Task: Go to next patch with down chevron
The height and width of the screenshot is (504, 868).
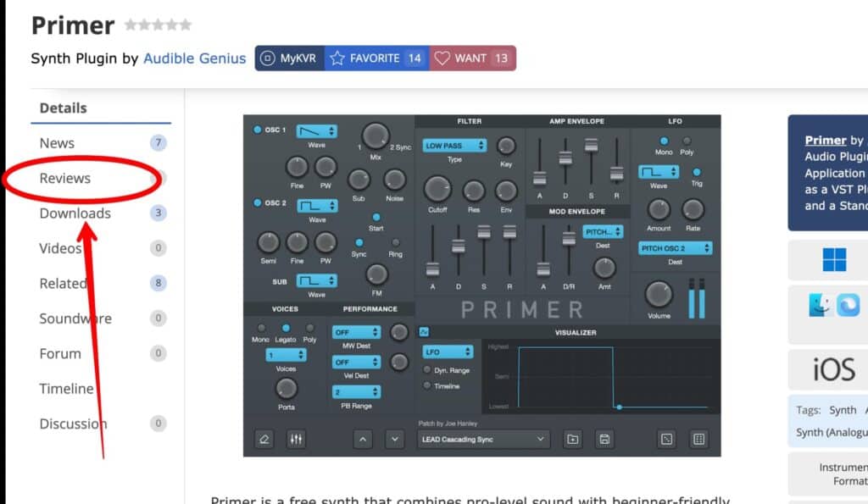Action: [395, 440]
